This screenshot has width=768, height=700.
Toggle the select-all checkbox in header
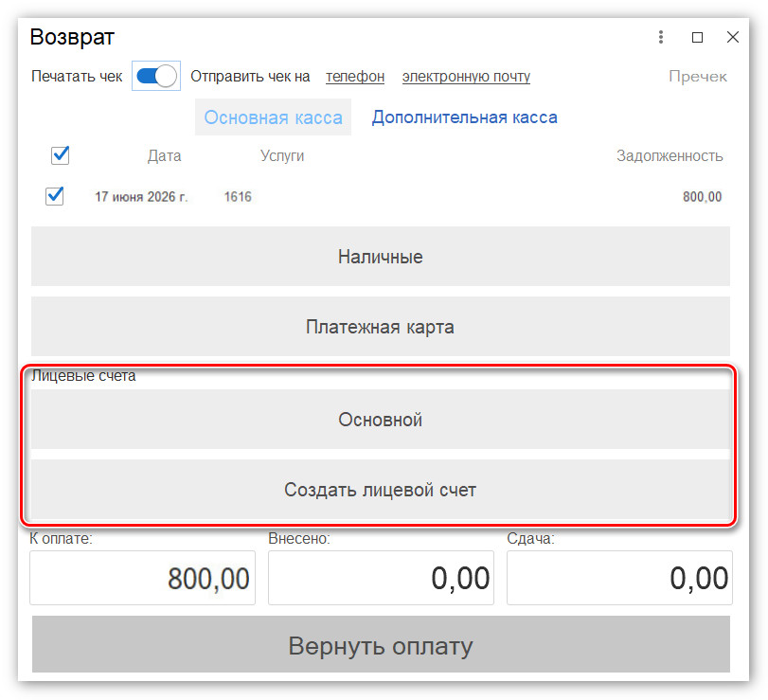[61, 155]
